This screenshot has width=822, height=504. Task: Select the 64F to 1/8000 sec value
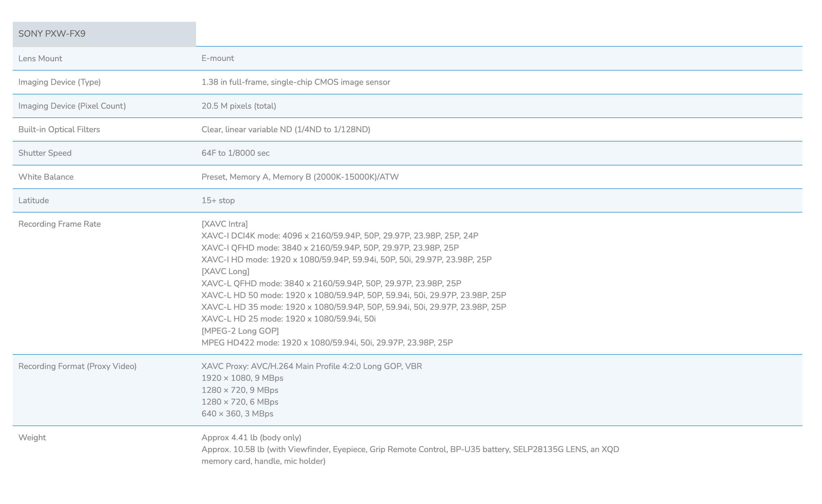(x=235, y=153)
